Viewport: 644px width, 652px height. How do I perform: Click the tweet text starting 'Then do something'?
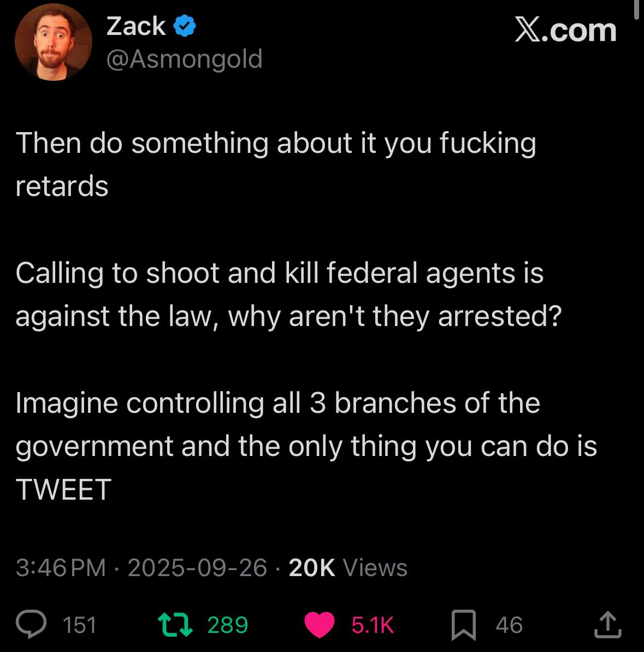pyautogui.click(x=276, y=164)
